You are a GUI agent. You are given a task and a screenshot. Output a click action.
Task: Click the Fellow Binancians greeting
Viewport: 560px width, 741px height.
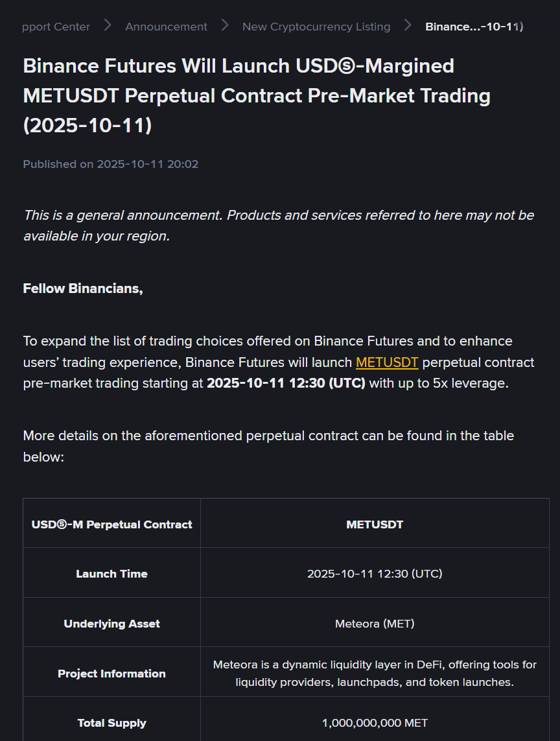[83, 288]
